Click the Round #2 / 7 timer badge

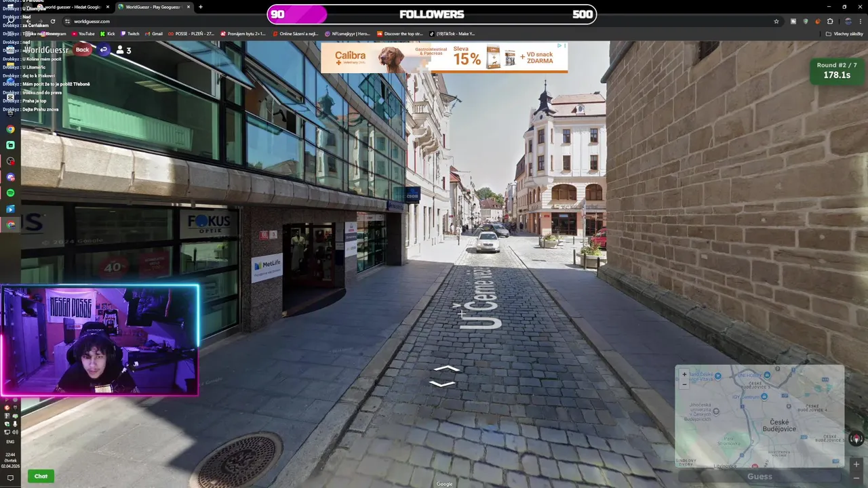pos(837,70)
